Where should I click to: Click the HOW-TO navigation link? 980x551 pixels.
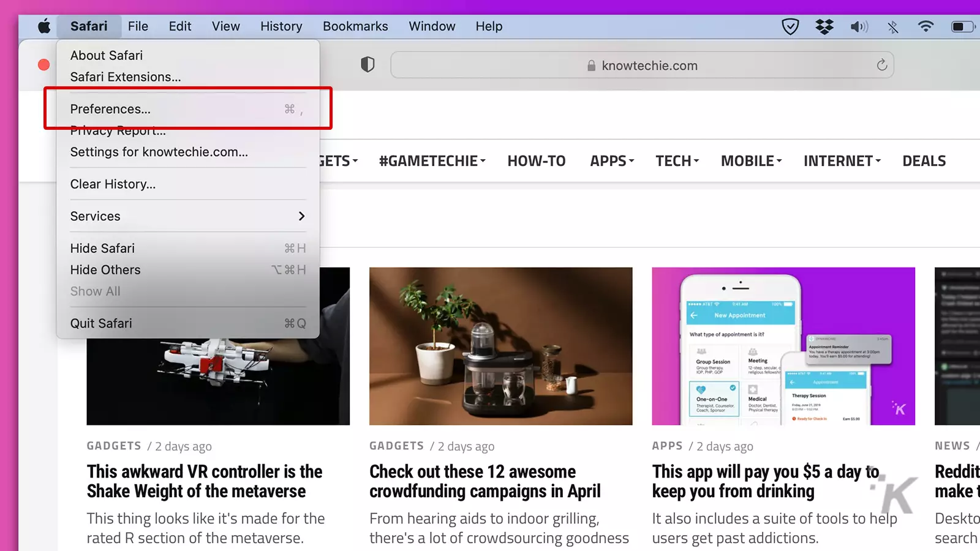click(537, 161)
